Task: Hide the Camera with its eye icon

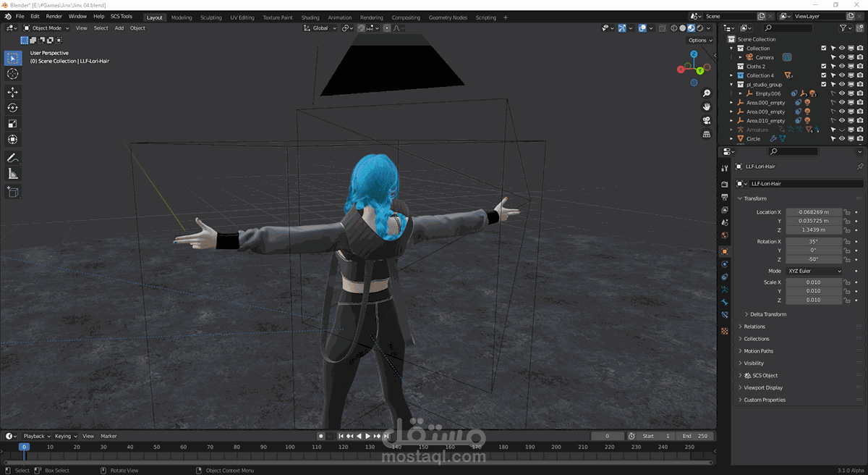Action: coord(842,57)
